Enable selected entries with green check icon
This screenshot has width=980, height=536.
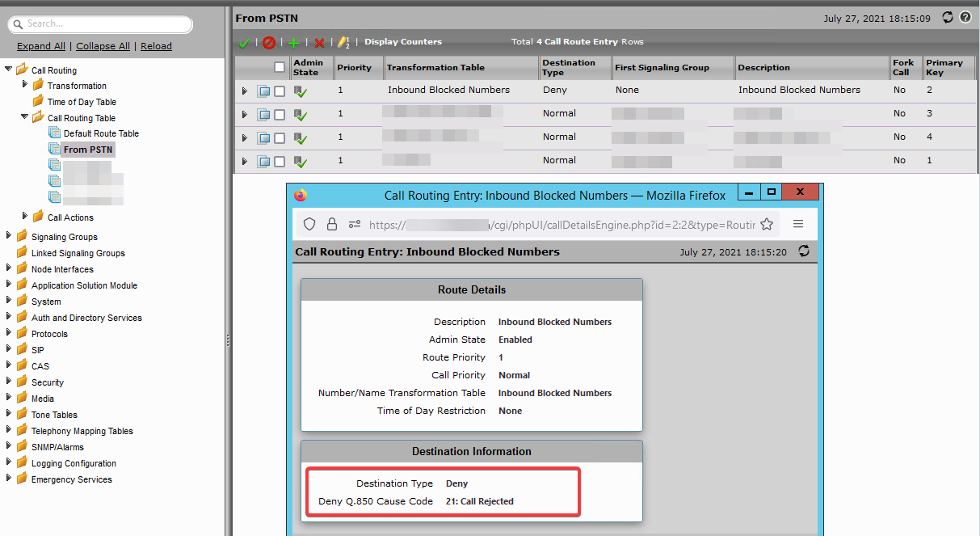(x=245, y=42)
